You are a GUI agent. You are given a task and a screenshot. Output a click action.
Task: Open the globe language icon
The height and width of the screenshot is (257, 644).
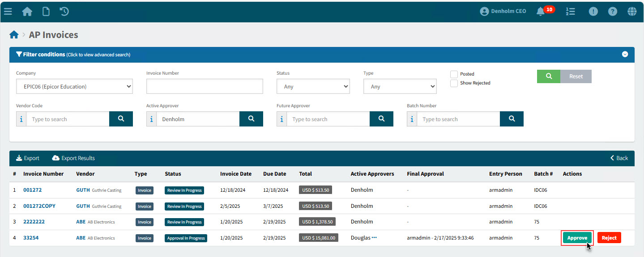coord(632,12)
